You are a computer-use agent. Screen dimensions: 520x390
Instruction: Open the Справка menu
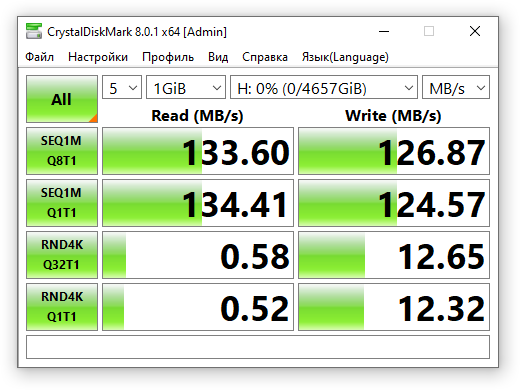[x=265, y=57]
